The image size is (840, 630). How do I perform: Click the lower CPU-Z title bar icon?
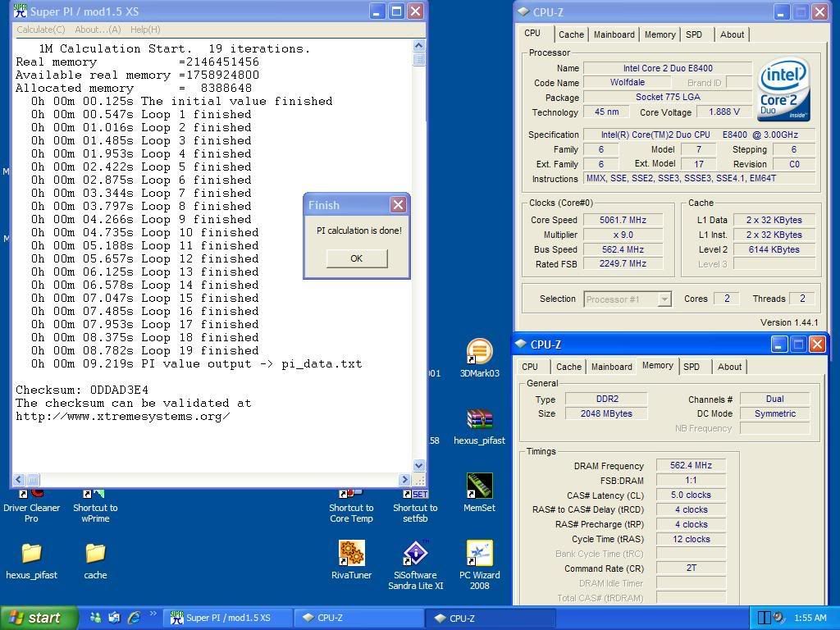tap(521, 344)
